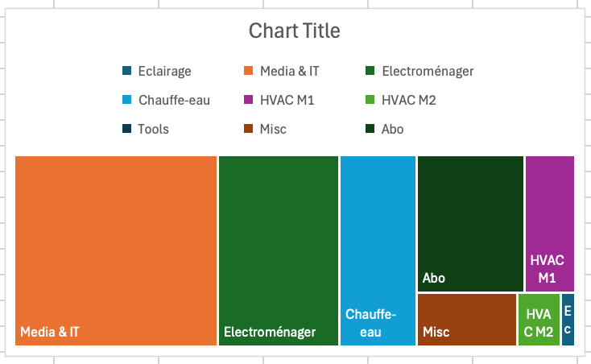Select the purple HVAC M1 treemap block
This screenshot has width=591, height=364.
pos(550,224)
